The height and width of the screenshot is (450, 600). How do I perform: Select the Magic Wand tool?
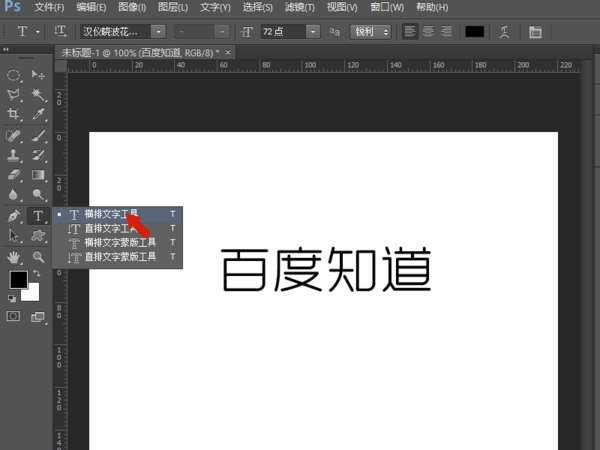38,95
